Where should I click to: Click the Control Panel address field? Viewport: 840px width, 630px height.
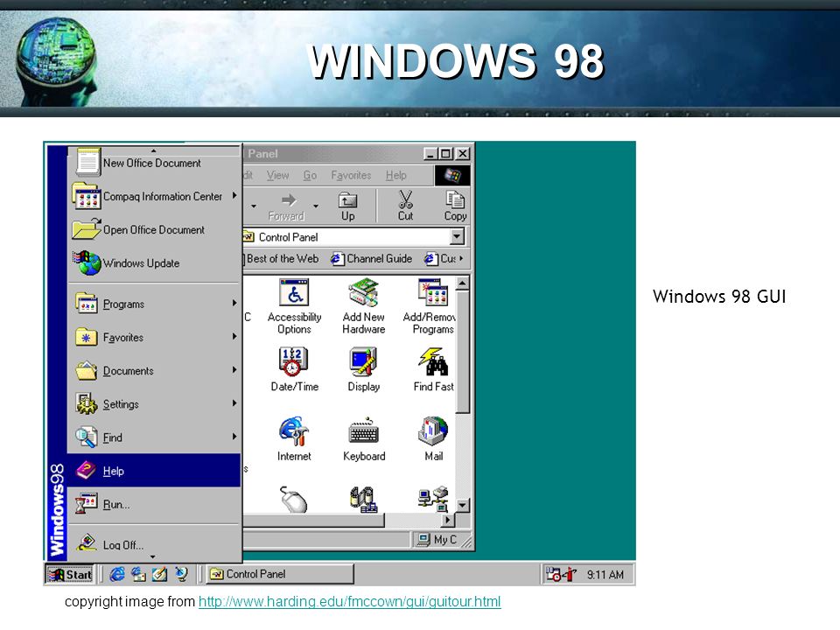(346, 236)
